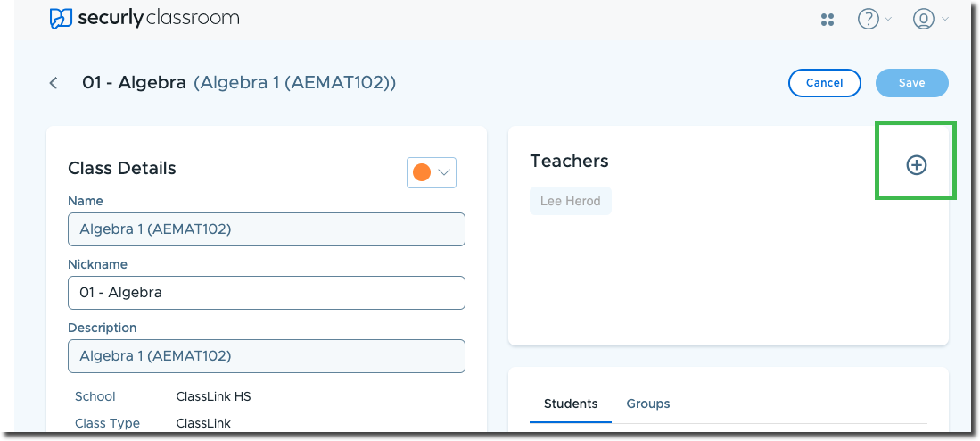The image size is (980, 441).
Task: Switch to the Groups tab
Action: (x=648, y=404)
